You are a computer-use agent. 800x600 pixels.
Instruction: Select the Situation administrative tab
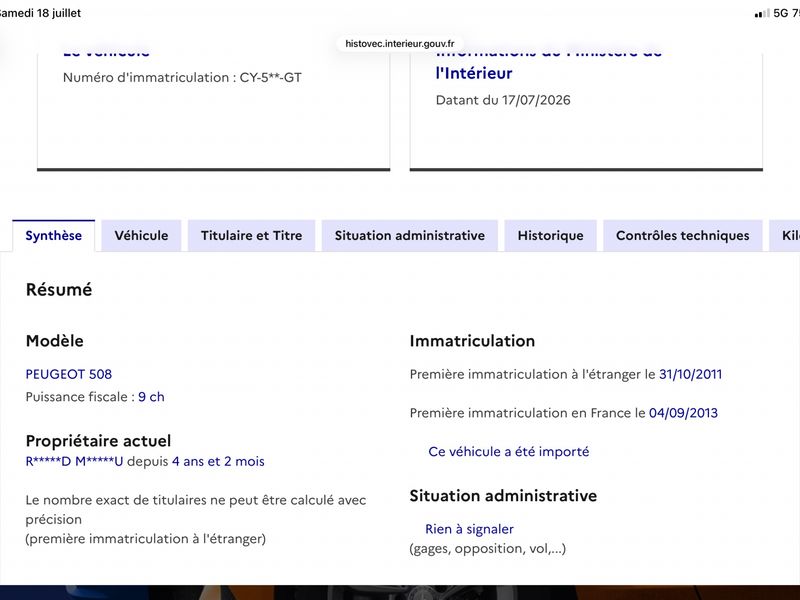tap(410, 235)
